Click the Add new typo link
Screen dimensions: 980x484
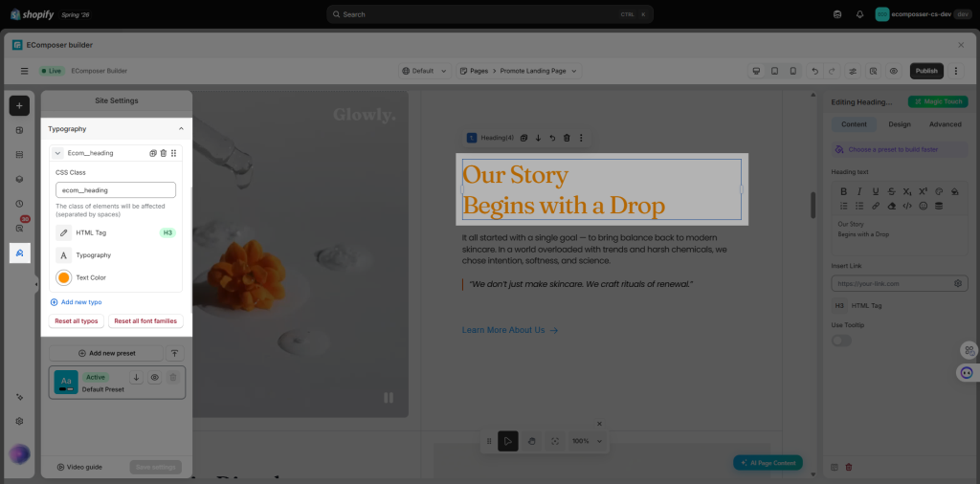click(x=76, y=302)
